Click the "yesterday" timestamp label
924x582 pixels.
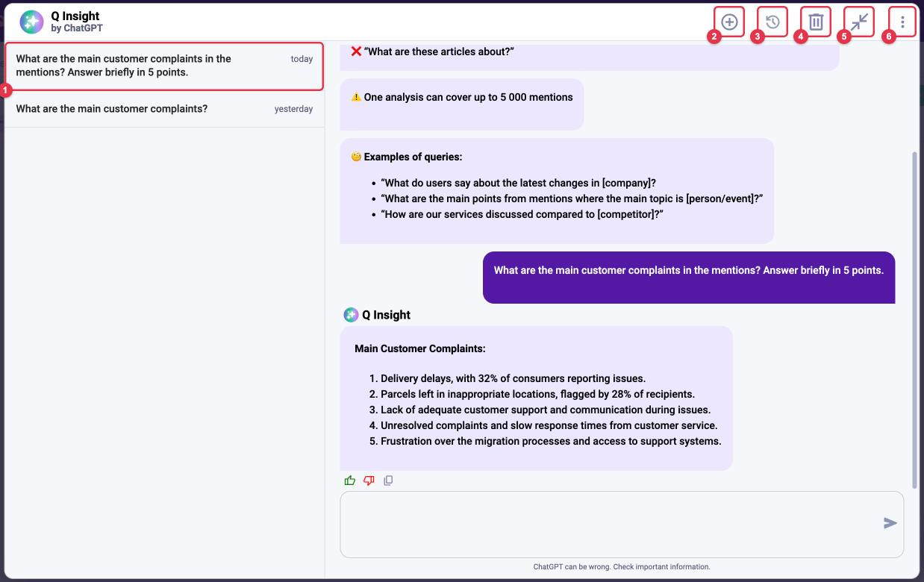(x=293, y=109)
